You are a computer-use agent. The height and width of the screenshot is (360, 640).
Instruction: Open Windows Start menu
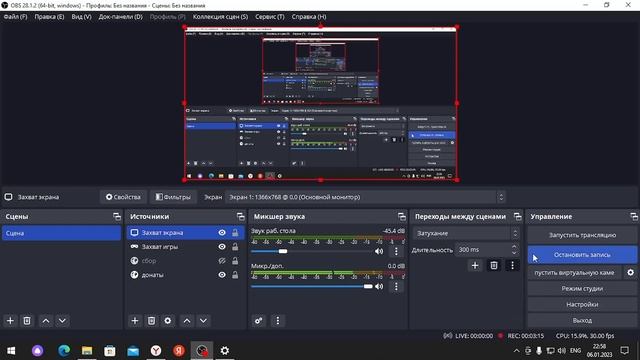coord(11,351)
